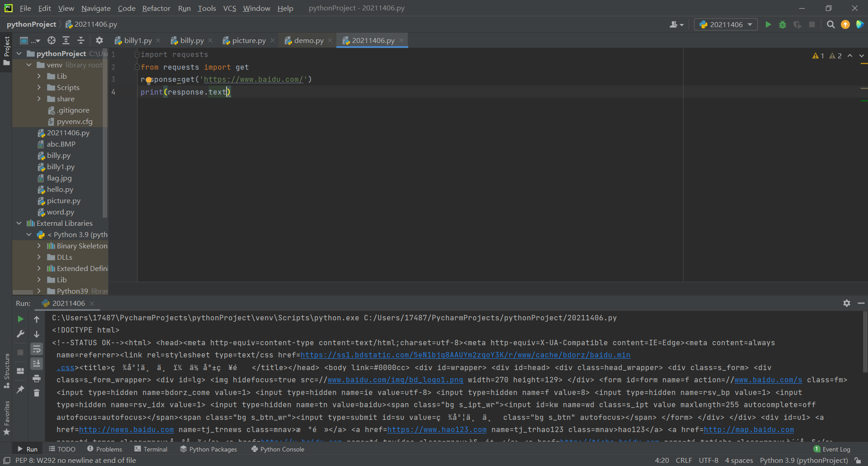868x466 pixels.
Task: Open the Project view selector dropdown
Action: coord(30,40)
